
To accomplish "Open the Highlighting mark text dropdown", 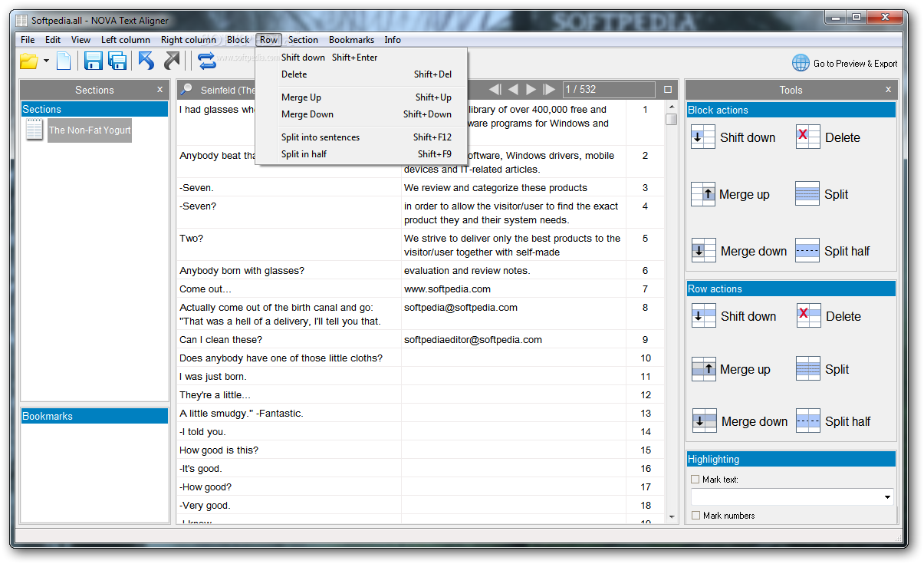I will 888,497.
